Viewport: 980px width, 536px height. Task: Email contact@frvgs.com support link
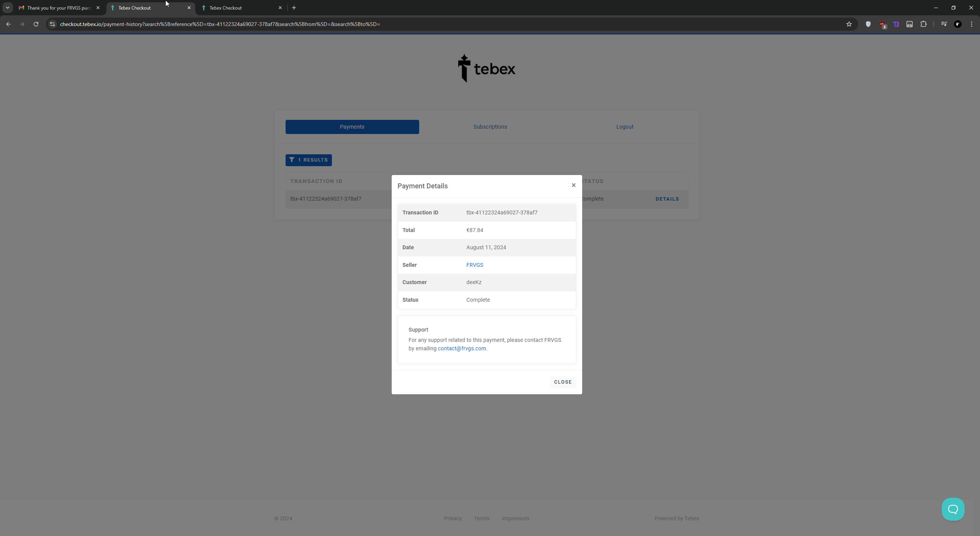pyautogui.click(x=462, y=348)
